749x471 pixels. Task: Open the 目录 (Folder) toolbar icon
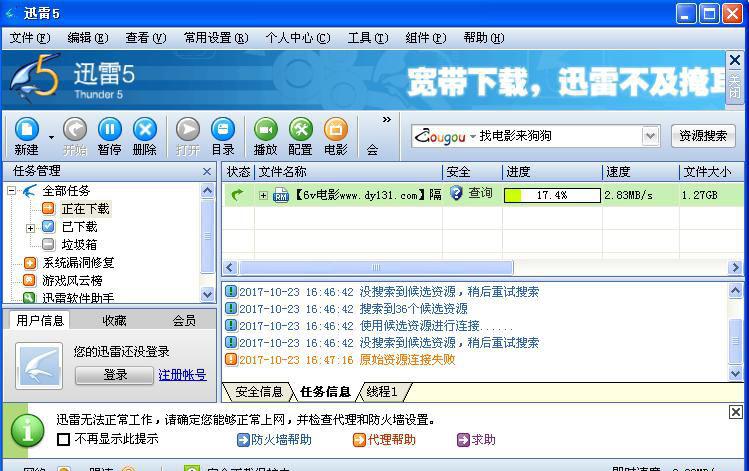pos(223,137)
